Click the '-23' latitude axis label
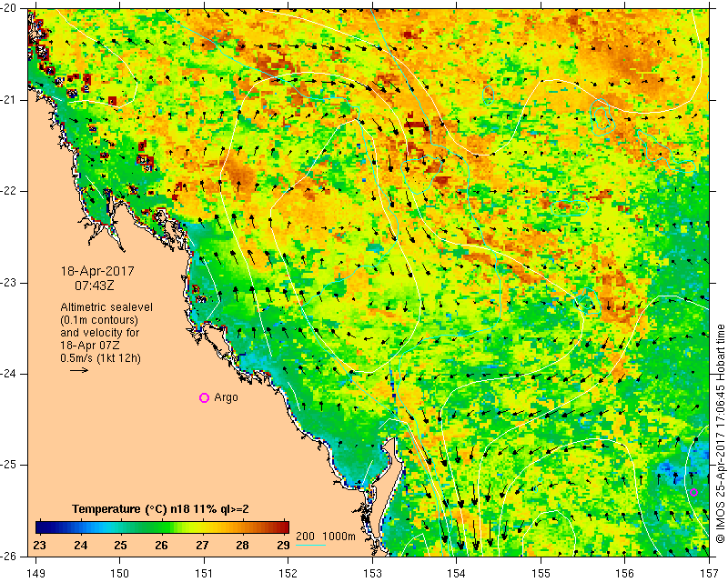728x582 pixels. coord(9,283)
